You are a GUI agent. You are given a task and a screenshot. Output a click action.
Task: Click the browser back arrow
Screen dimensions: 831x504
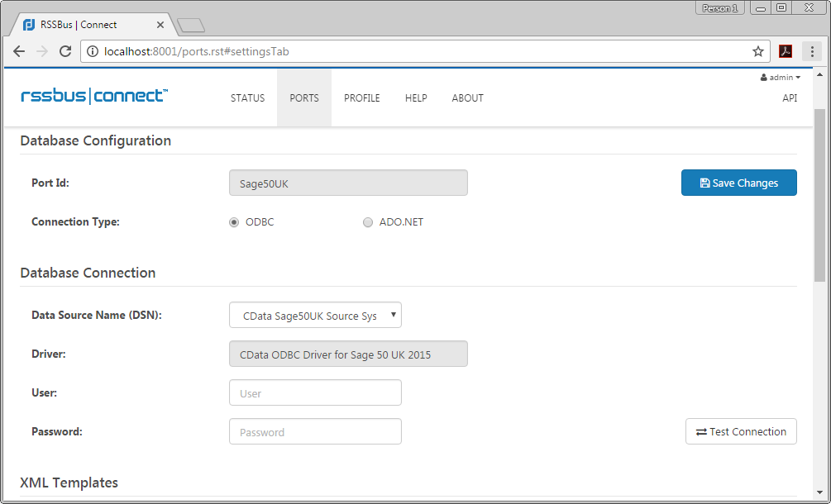[19, 51]
